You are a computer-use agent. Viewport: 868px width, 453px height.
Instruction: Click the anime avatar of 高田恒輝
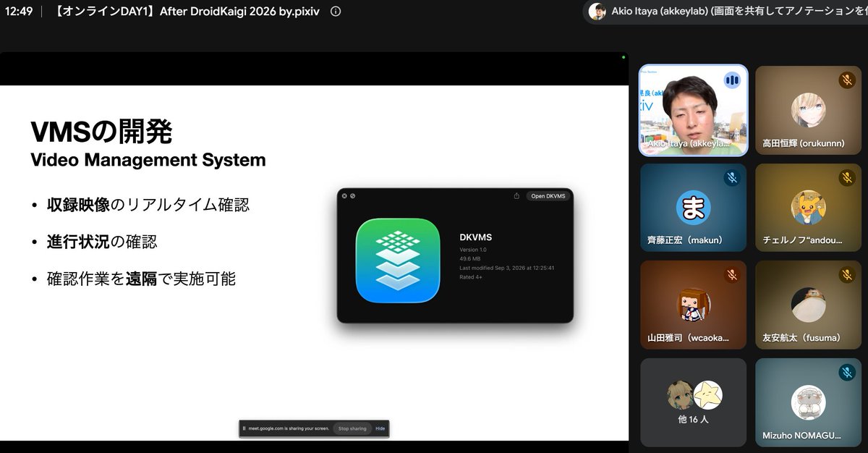(x=808, y=110)
